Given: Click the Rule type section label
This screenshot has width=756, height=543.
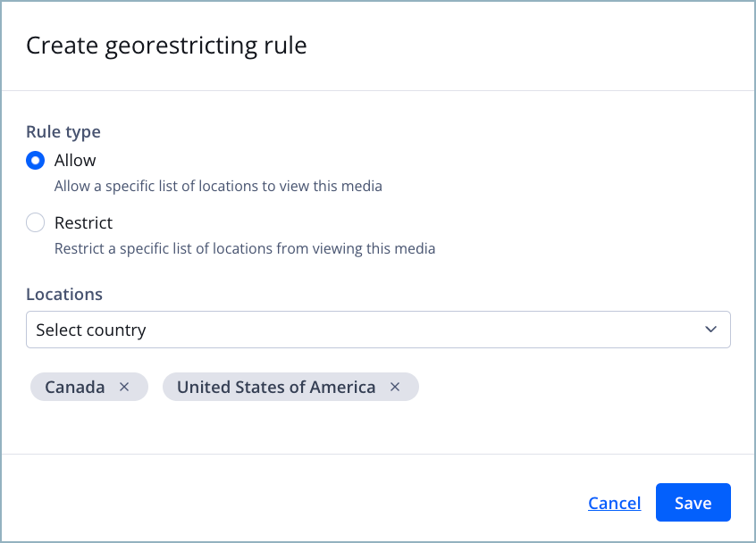Looking at the screenshot, I should pos(63,131).
